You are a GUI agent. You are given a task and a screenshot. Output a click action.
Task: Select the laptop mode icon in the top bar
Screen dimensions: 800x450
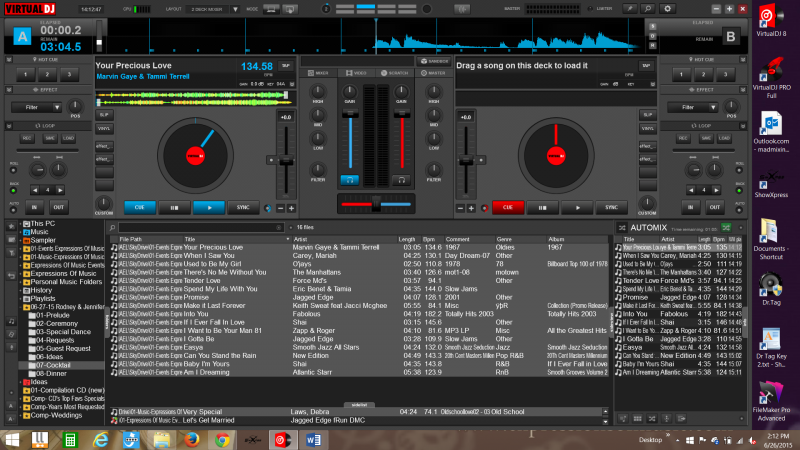[271, 9]
